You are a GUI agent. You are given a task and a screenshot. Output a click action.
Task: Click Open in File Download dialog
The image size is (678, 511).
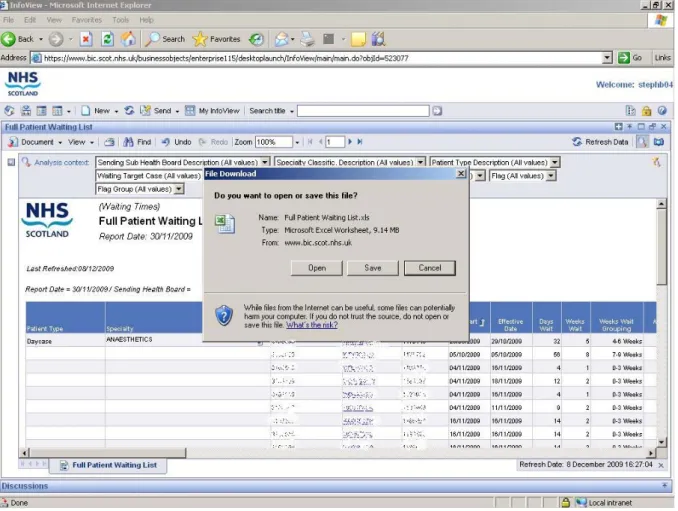(317, 268)
